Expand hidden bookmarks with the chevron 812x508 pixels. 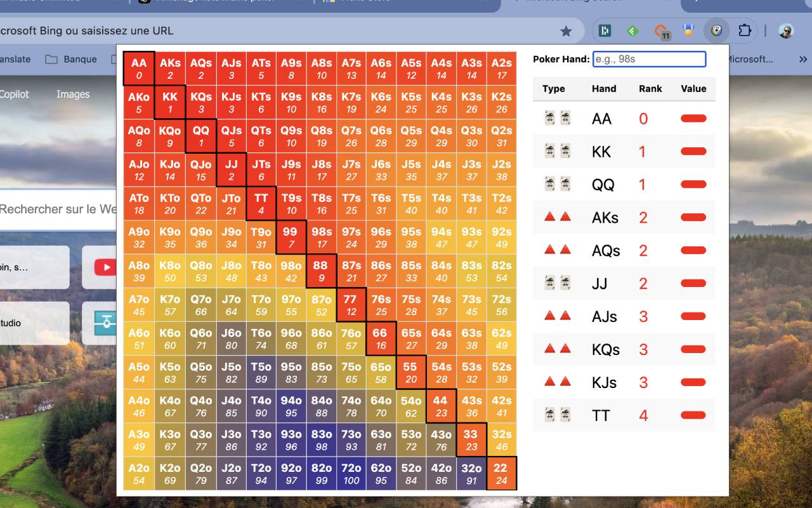pyautogui.click(x=803, y=59)
